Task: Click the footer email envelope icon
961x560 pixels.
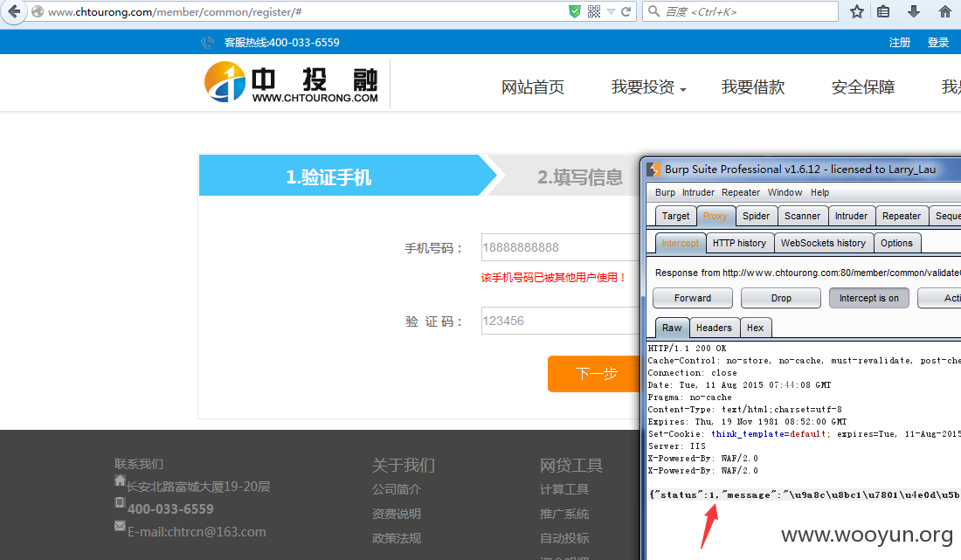Action: 120,526
